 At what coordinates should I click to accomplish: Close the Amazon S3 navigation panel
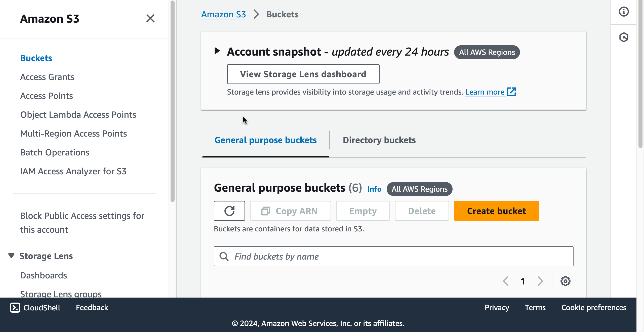coord(150,18)
